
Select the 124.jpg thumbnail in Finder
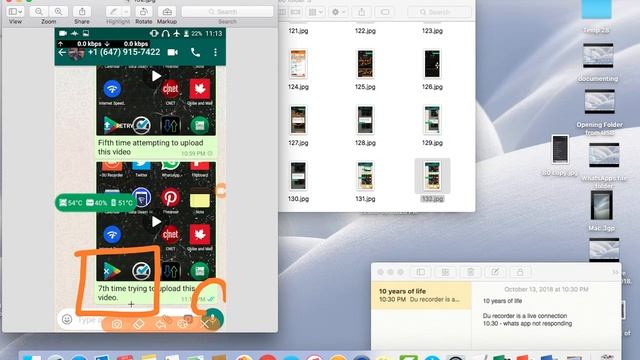pos(298,64)
